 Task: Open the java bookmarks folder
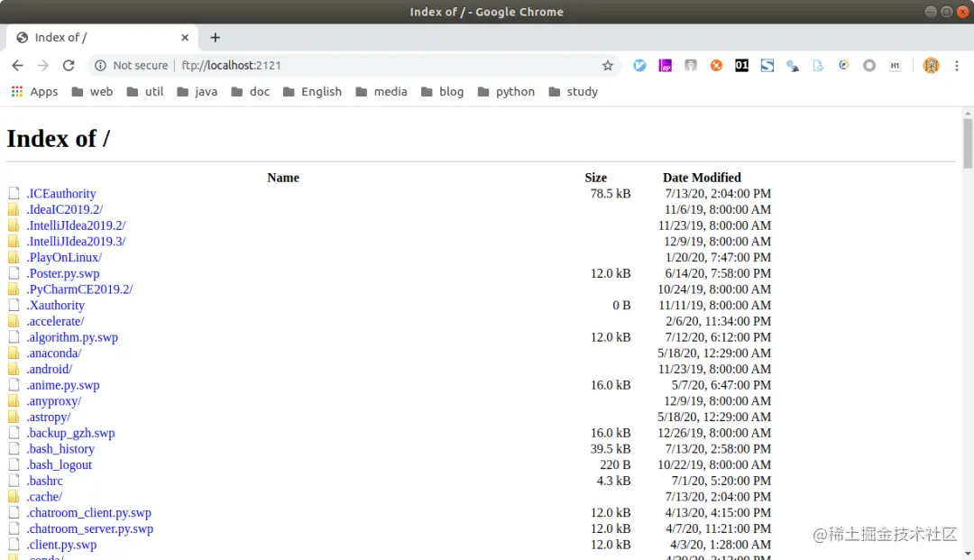coord(197,92)
